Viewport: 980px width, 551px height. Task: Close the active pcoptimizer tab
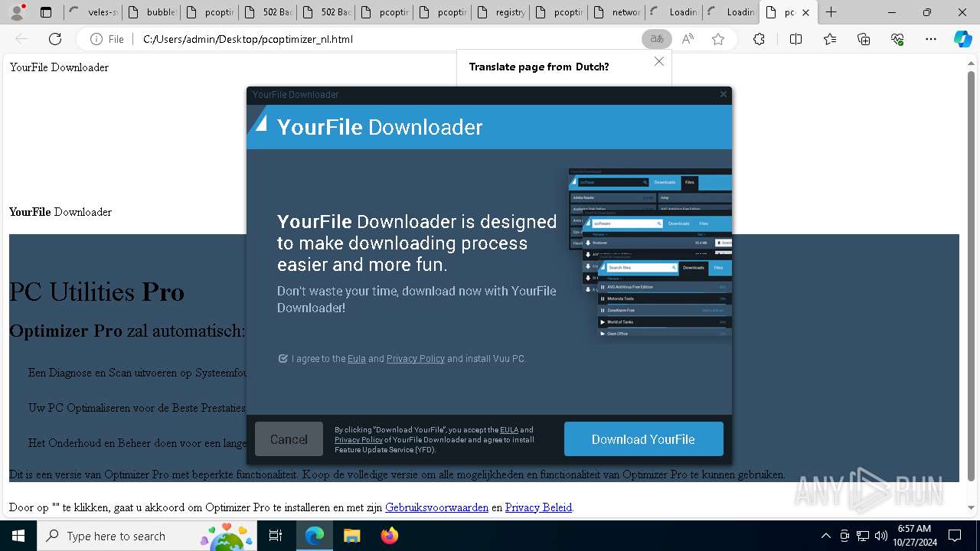click(x=805, y=12)
